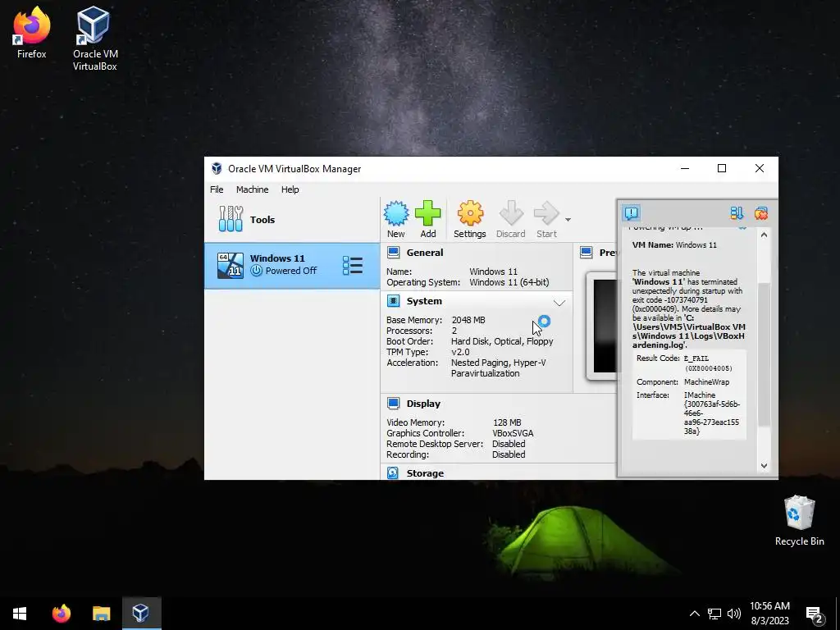Toggle the notification center button

(632, 213)
